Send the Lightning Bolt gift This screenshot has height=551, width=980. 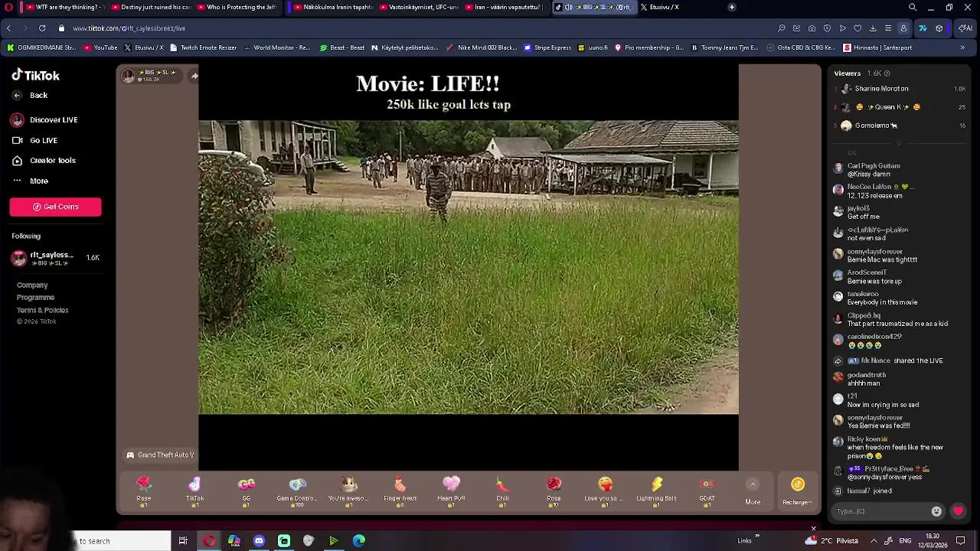(x=656, y=491)
